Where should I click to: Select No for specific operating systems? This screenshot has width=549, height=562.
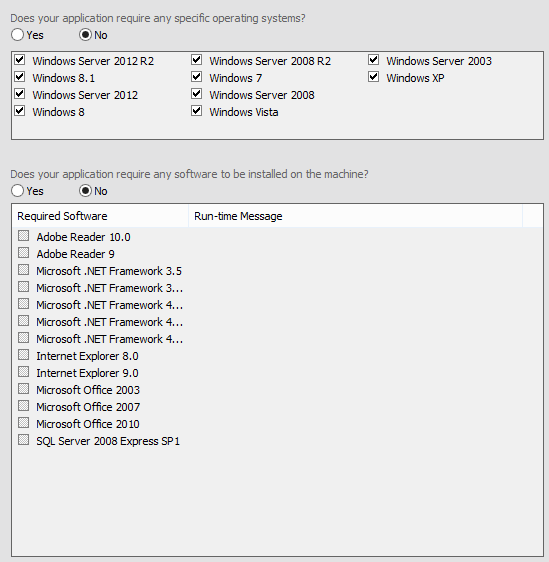[x=85, y=35]
